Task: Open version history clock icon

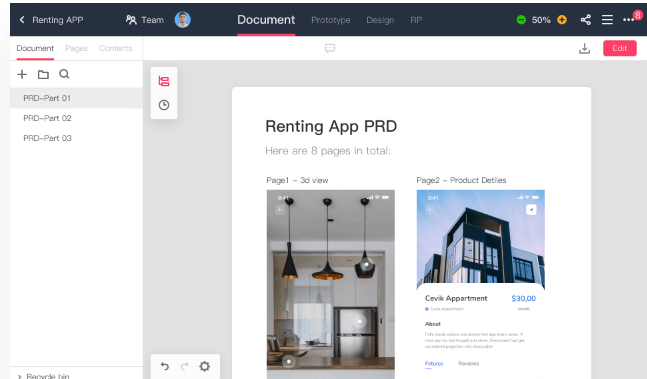Action: point(164,105)
